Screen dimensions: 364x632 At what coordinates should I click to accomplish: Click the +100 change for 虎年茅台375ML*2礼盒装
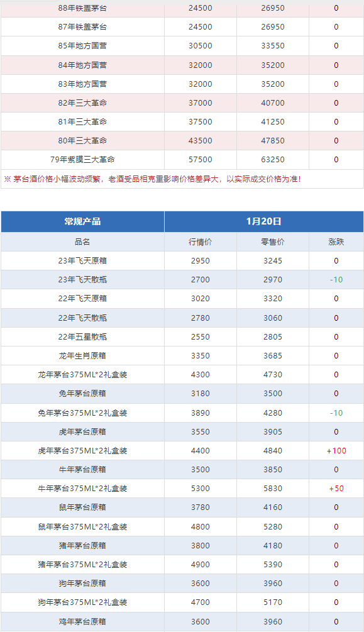click(x=336, y=451)
